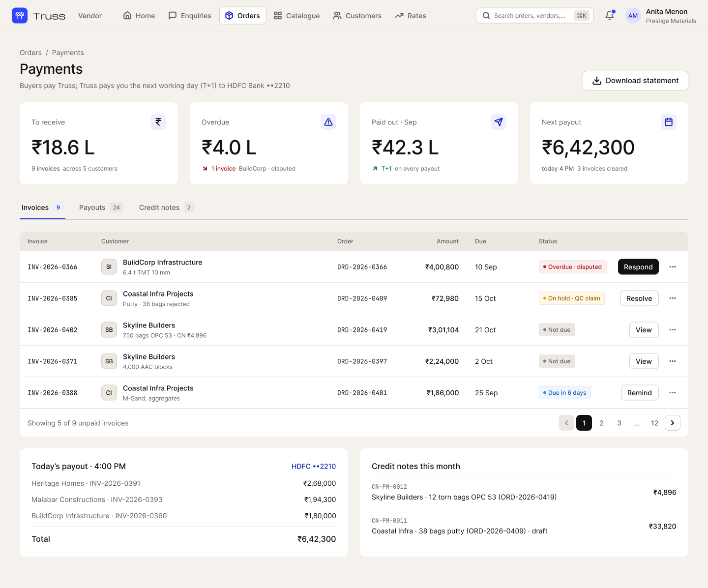The image size is (708, 588).
Task: Open more options for INV-2026-0385
Action: [x=673, y=298]
